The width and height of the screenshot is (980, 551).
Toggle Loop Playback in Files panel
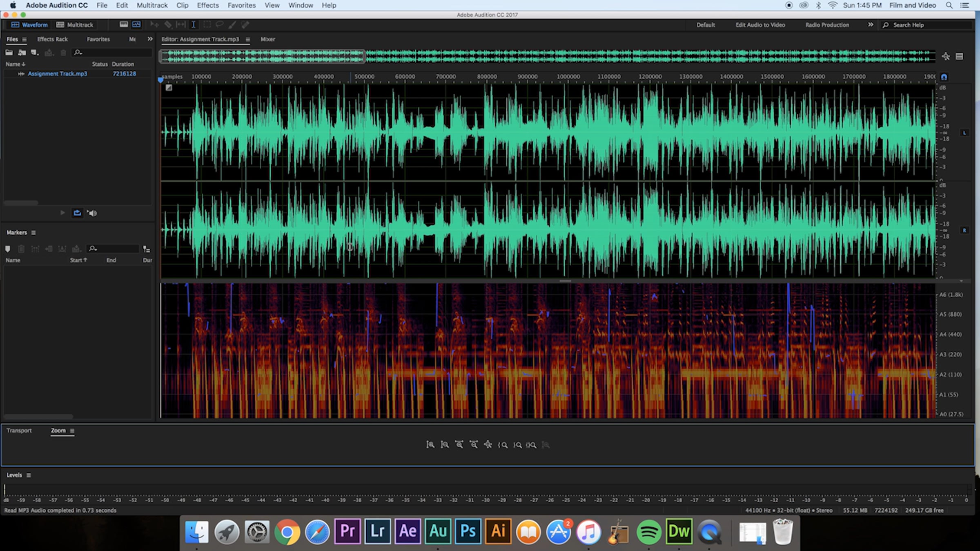coord(77,213)
